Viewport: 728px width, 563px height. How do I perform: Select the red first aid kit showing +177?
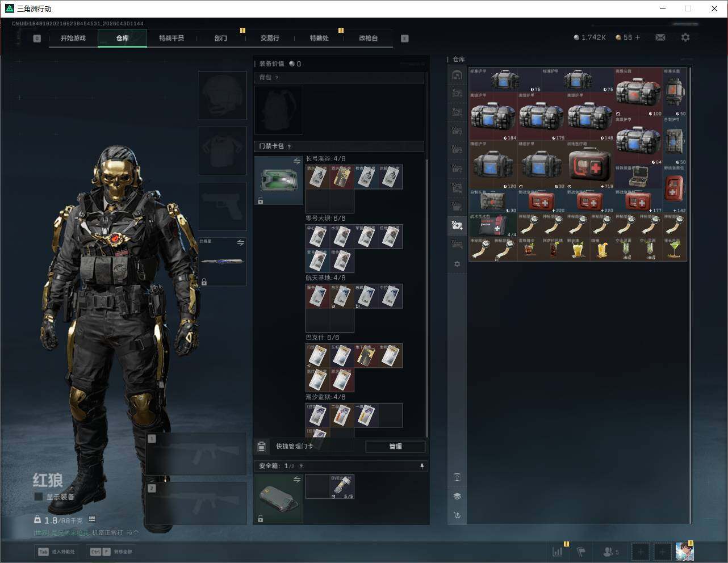click(x=639, y=201)
